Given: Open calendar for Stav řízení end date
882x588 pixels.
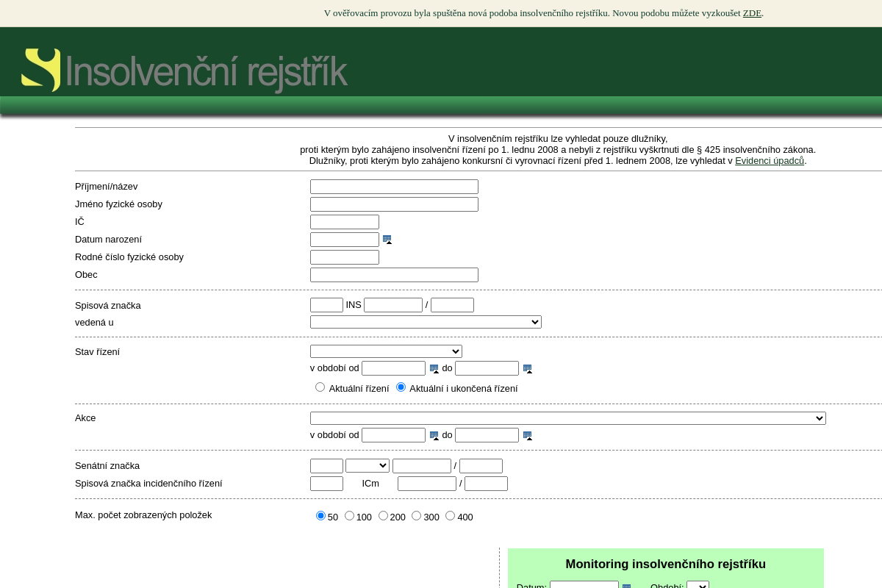Looking at the screenshot, I should [x=528, y=369].
